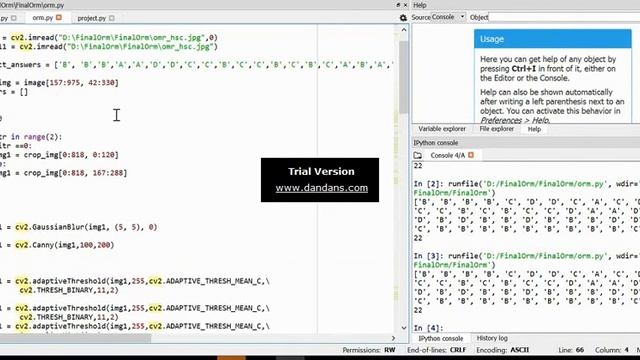Image resolution: width=640 pixels, height=360 pixels.
Task: Click Permissions: RW in status bar
Action: coord(369,350)
